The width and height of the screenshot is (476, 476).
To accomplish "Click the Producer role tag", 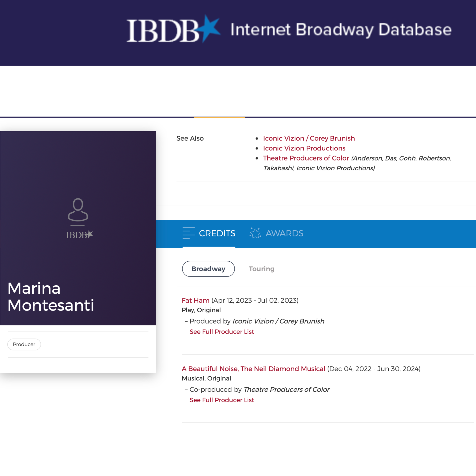I will (24, 344).
